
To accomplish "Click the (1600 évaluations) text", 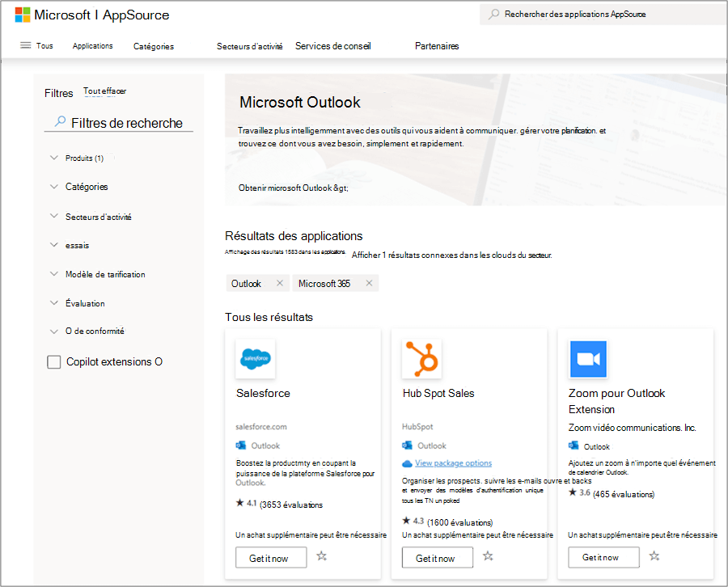I will [460, 522].
